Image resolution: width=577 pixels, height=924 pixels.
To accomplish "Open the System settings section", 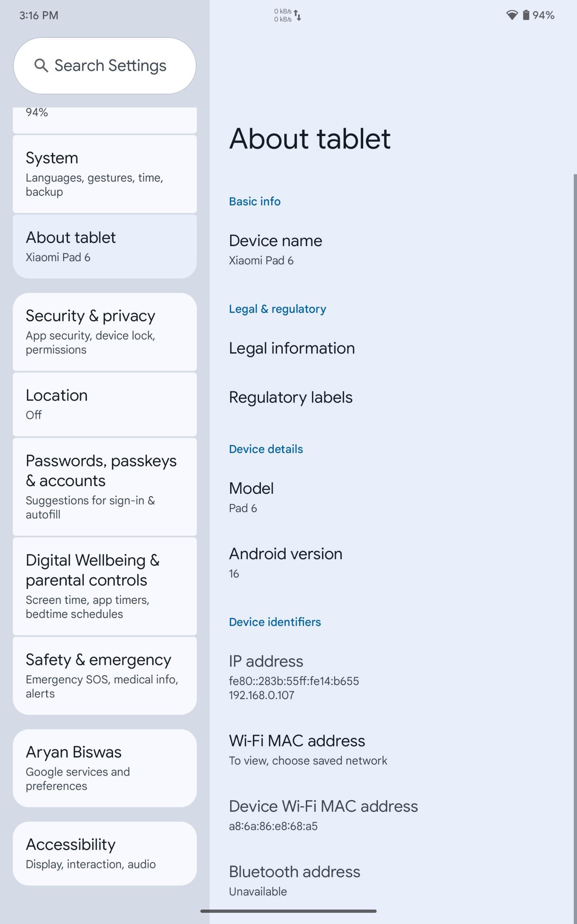I will (x=105, y=174).
